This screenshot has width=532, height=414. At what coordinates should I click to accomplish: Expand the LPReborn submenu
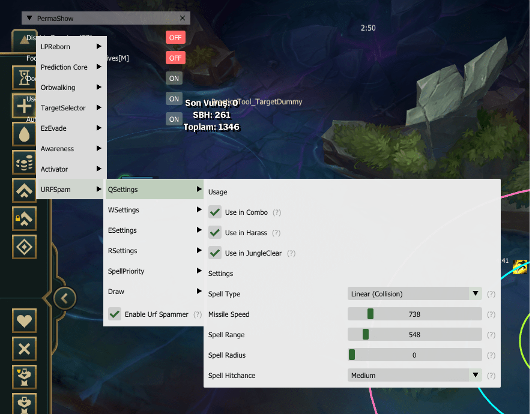point(71,46)
